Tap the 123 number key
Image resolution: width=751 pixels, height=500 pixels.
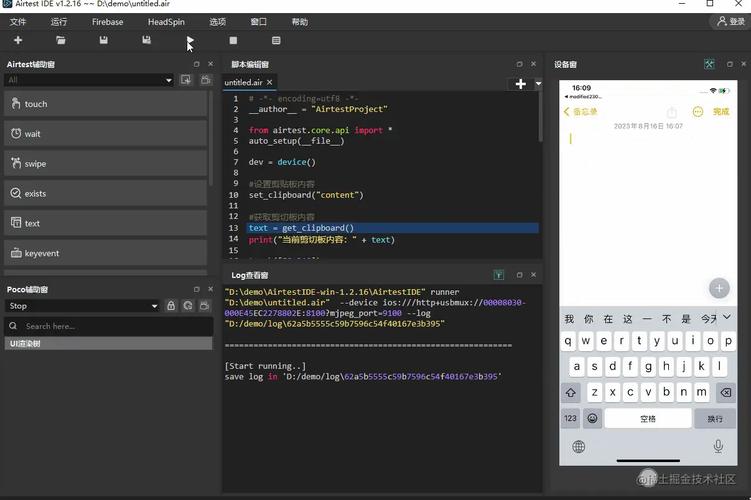[x=570, y=418]
